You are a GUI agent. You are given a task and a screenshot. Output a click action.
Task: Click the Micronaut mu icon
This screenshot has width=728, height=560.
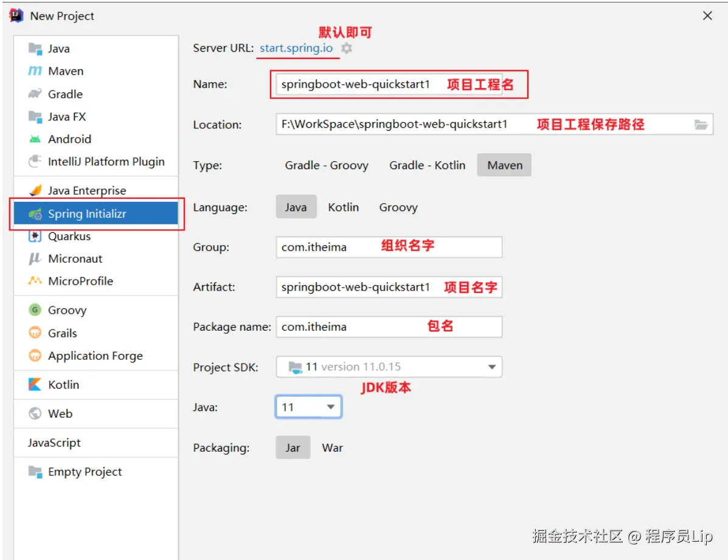pos(35,258)
